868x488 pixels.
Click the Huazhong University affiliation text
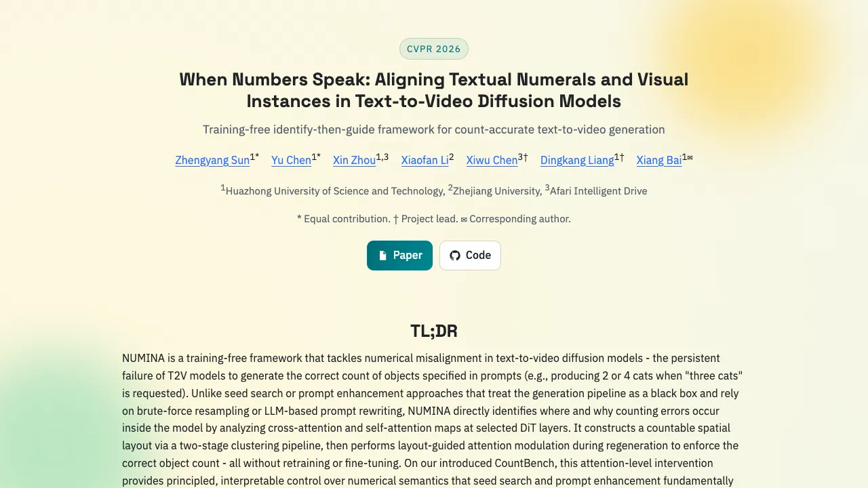[x=332, y=191]
